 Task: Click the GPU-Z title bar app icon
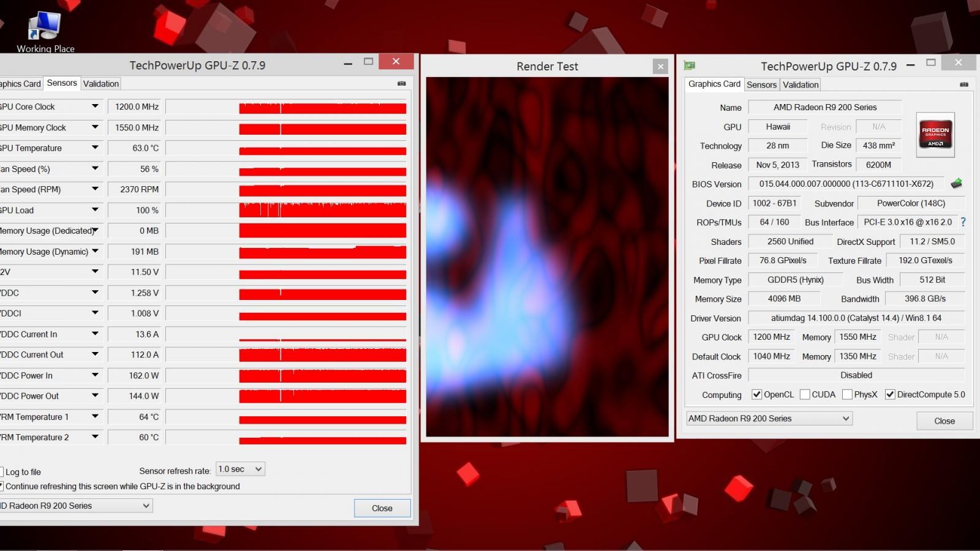(690, 66)
